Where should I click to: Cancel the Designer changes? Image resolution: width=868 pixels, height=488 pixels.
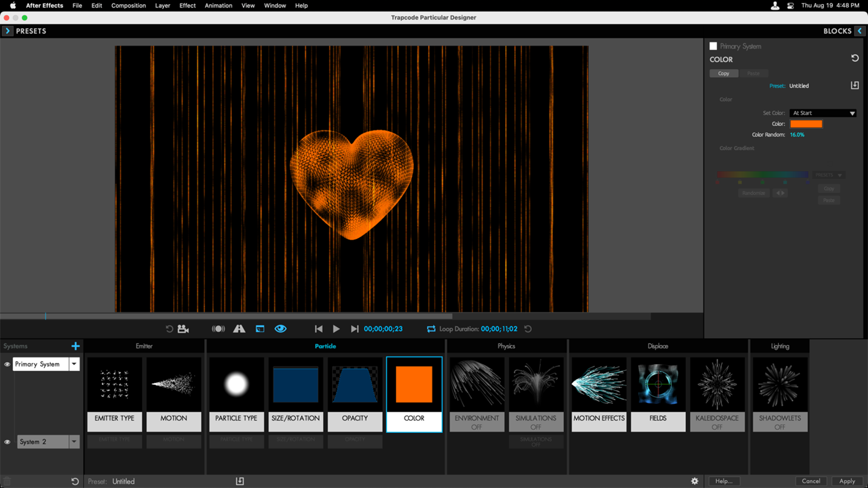[x=811, y=481]
